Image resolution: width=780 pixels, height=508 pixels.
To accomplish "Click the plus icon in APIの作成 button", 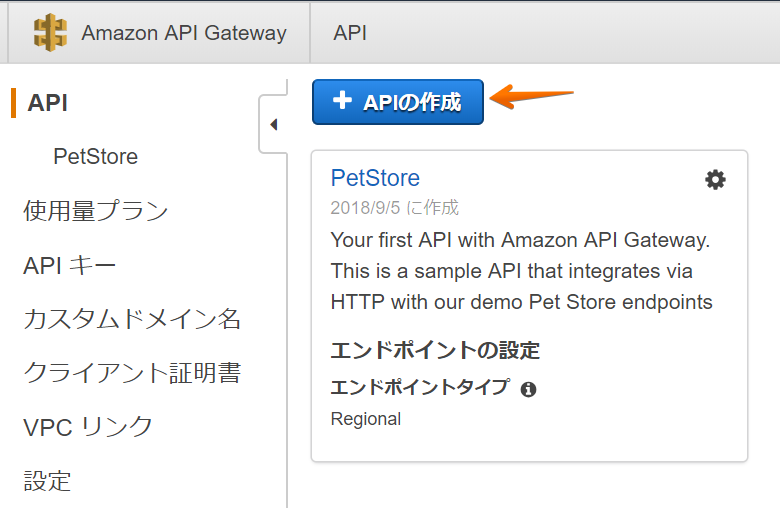I will tap(342, 100).
